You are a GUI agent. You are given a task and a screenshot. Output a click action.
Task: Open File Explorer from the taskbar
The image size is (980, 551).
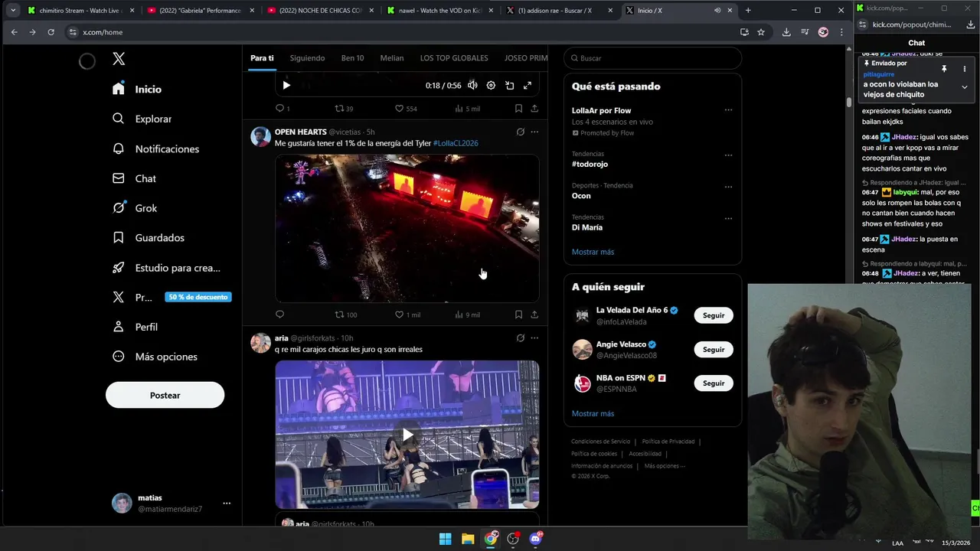tap(468, 539)
